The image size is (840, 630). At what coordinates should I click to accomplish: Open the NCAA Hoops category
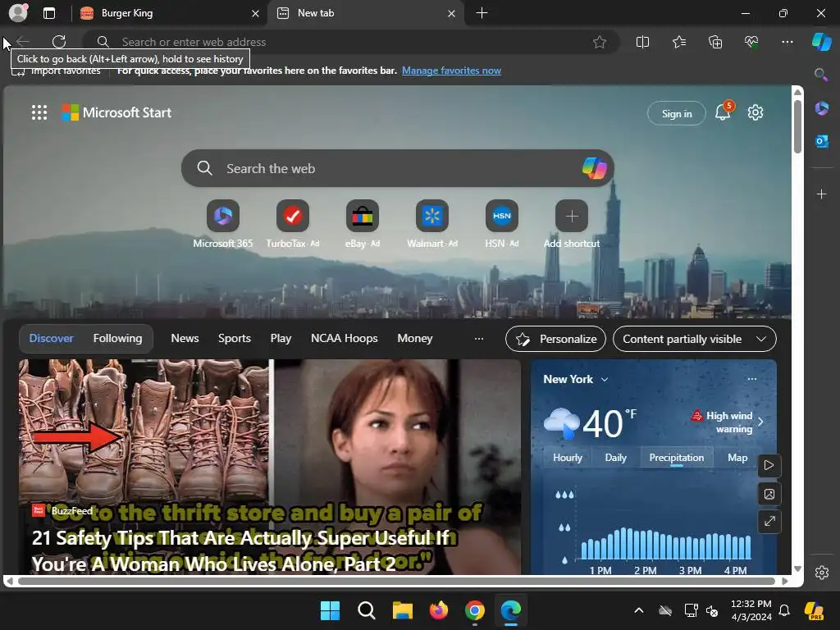point(345,339)
